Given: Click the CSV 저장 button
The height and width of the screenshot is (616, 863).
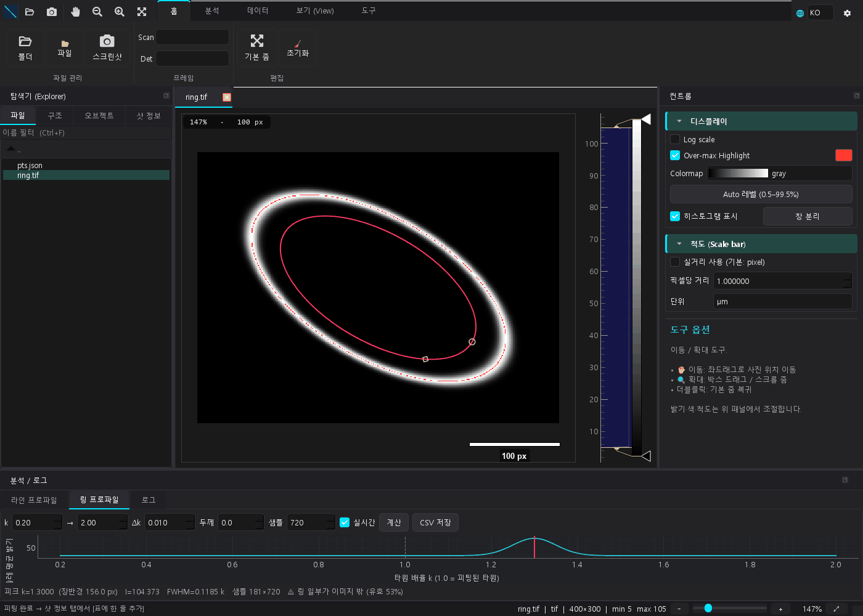Looking at the screenshot, I should (435, 522).
